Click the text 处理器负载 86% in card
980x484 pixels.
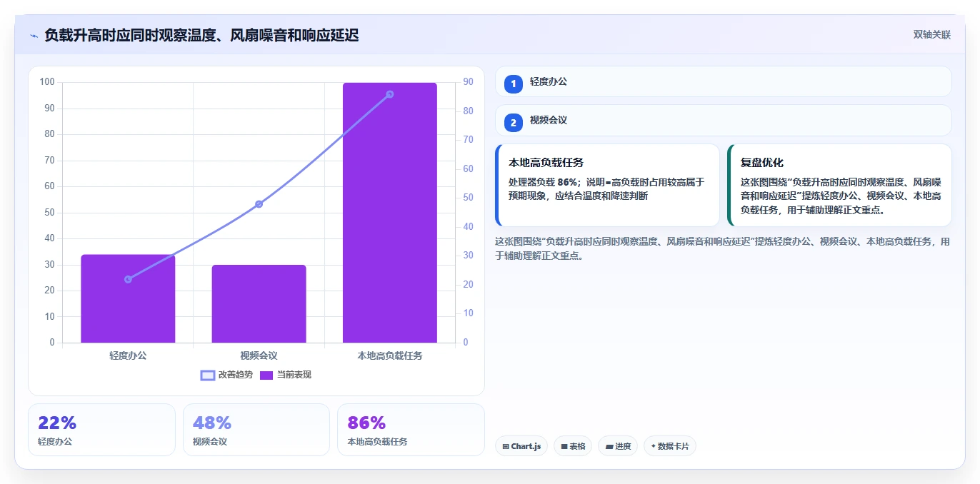pos(543,182)
